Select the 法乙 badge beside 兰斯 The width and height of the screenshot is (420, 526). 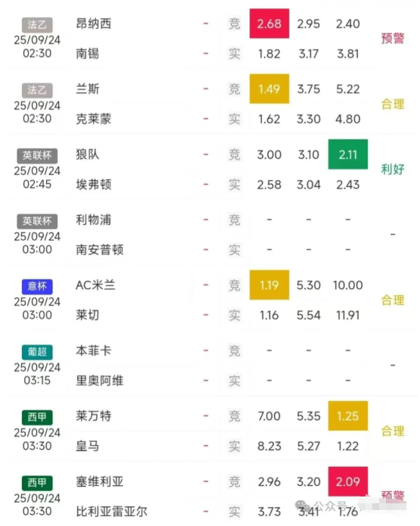point(37,90)
